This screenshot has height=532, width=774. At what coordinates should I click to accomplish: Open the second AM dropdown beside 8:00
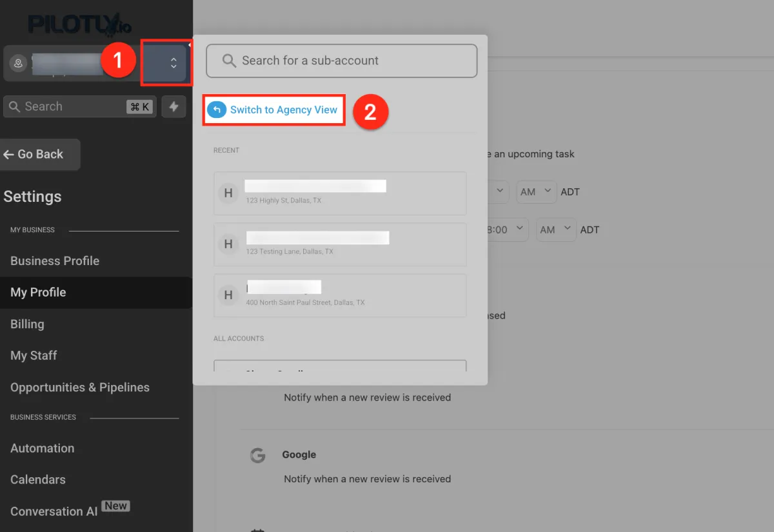556,230
